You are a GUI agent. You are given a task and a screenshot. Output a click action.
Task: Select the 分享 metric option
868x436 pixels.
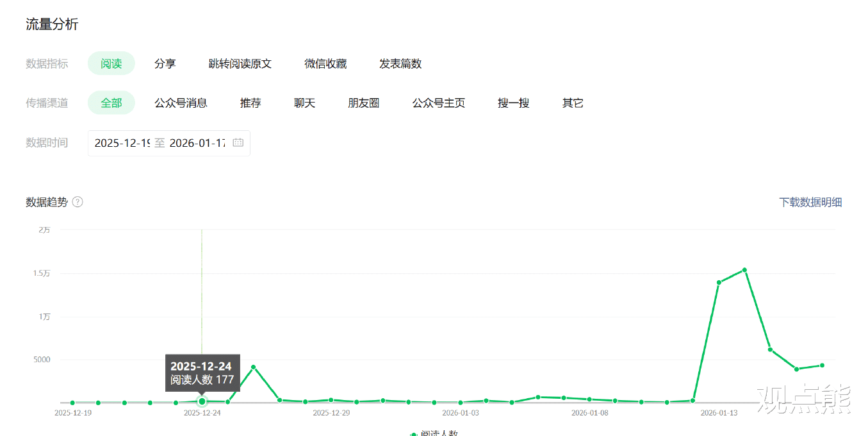165,63
